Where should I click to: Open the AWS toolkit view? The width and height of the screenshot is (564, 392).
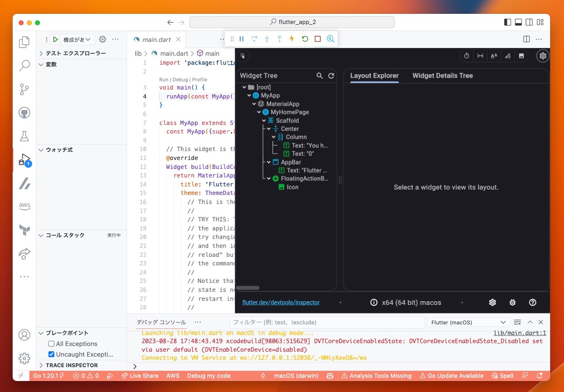click(24, 206)
